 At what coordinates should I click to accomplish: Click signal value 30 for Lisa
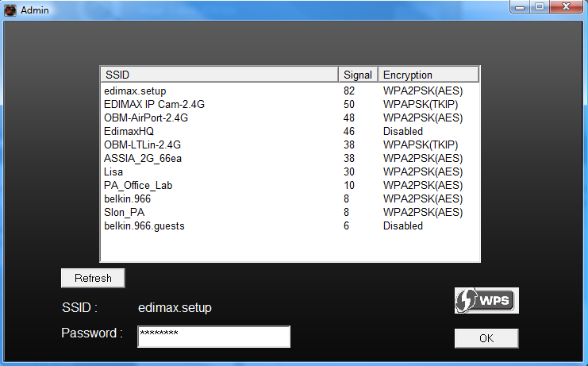[348, 171]
